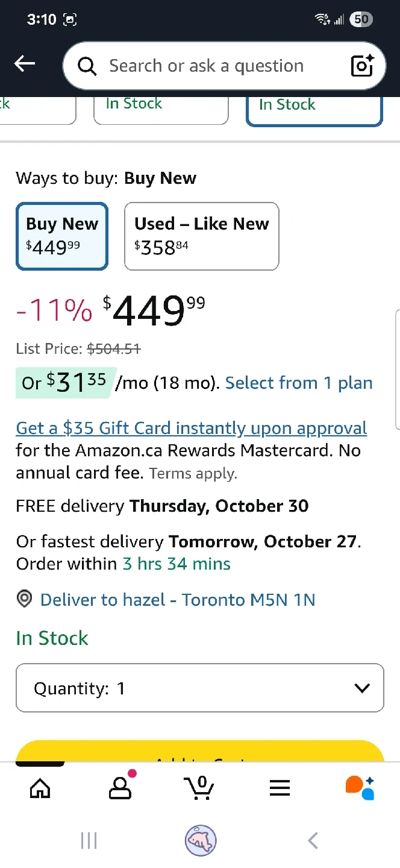Change the Deliver to hazel address

point(177,600)
